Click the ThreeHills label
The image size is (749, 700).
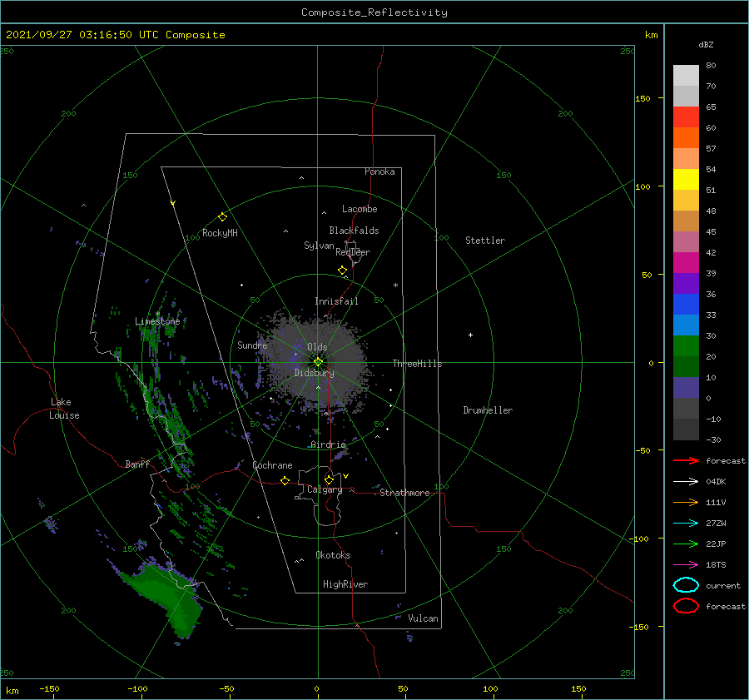(417, 364)
